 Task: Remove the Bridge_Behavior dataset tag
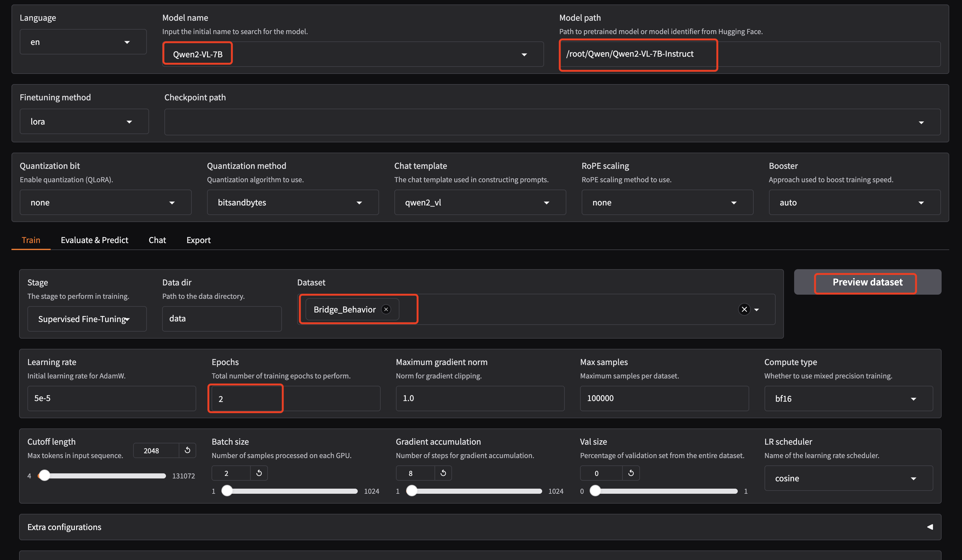(386, 309)
